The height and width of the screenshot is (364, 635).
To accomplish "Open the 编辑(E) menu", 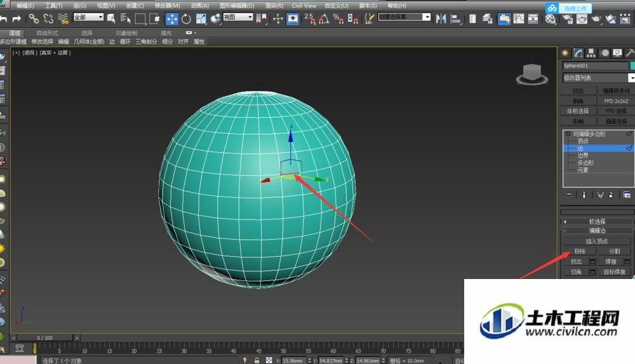I will [x=25, y=6].
